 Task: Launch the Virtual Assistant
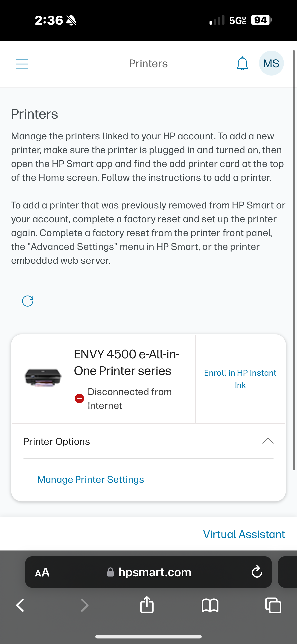(x=244, y=534)
